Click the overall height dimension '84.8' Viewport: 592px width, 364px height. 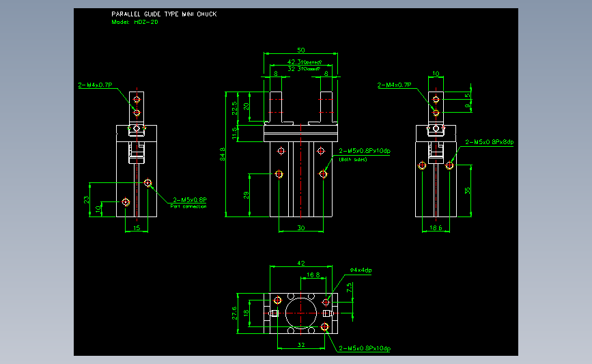click(x=223, y=154)
